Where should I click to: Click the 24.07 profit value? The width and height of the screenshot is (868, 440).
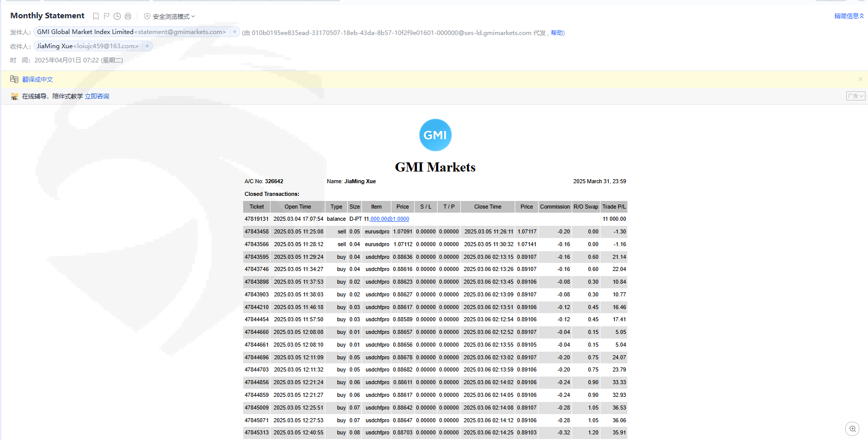(x=619, y=358)
